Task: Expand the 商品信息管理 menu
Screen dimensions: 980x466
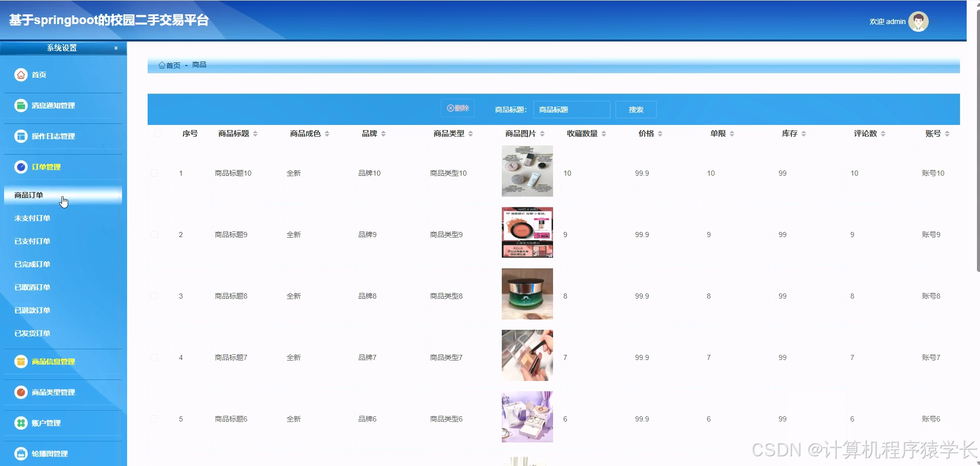Action: coord(53,362)
